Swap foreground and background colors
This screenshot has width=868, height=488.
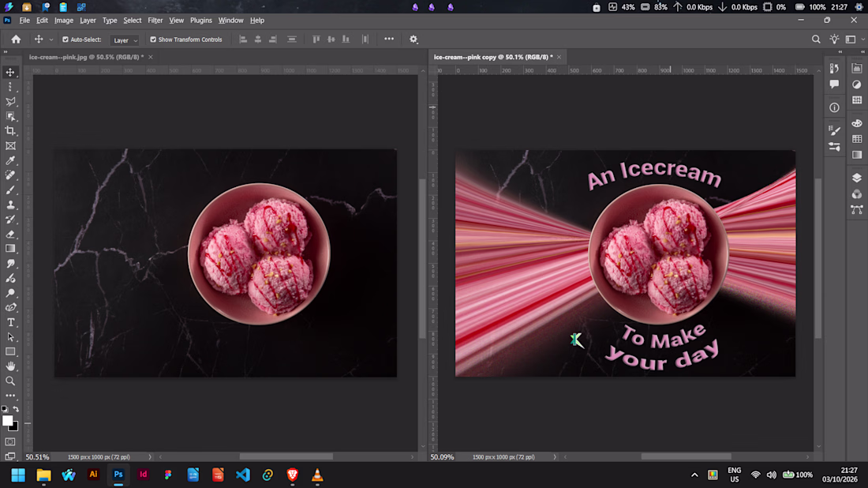click(16, 409)
